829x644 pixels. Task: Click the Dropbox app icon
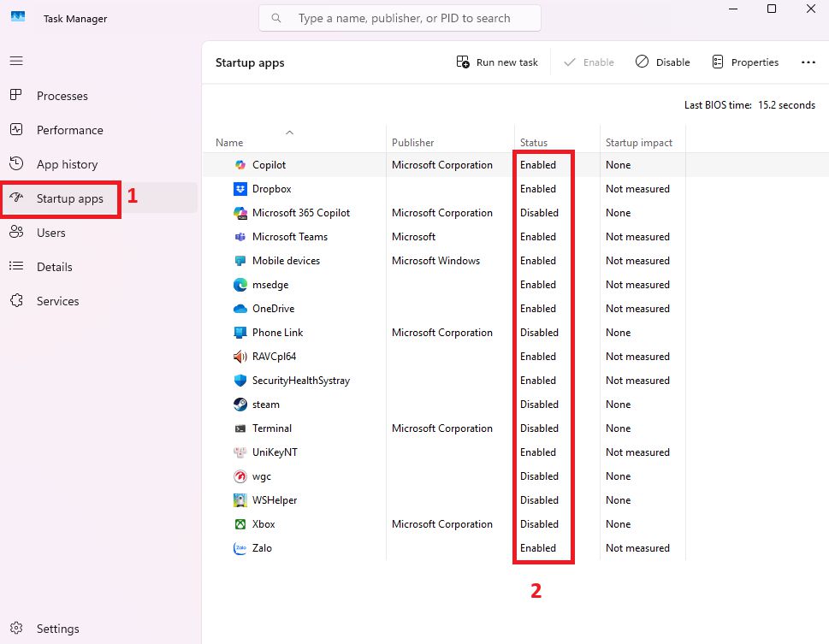[240, 189]
